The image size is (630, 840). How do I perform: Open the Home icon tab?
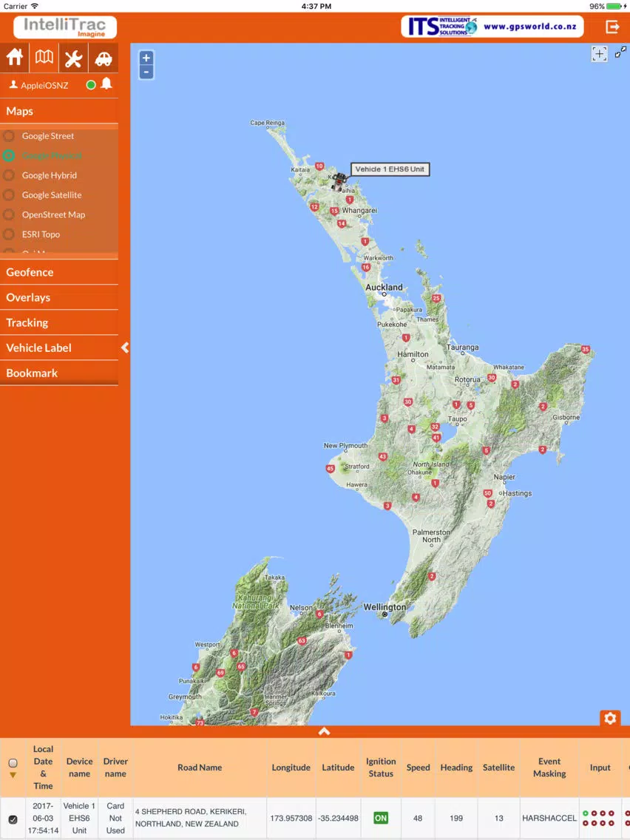[x=15, y=58]
